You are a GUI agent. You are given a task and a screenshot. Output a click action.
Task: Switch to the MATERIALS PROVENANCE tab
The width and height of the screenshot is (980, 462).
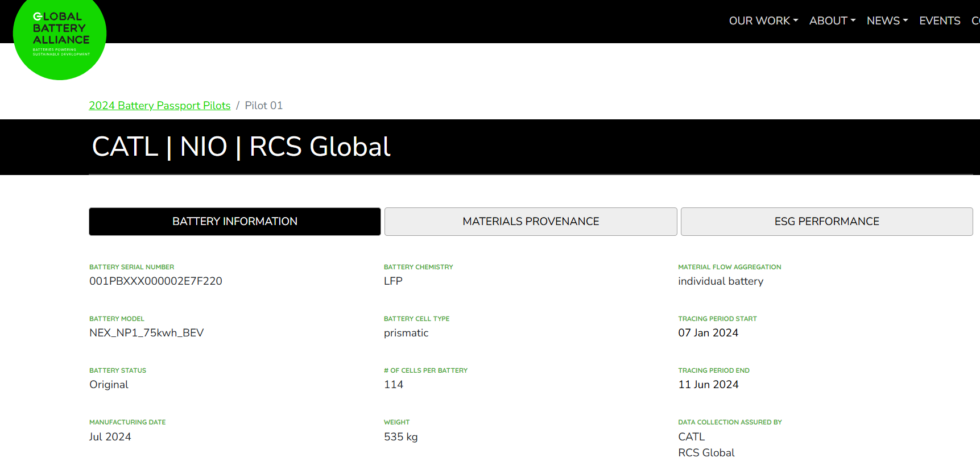(x=531, y=222)
